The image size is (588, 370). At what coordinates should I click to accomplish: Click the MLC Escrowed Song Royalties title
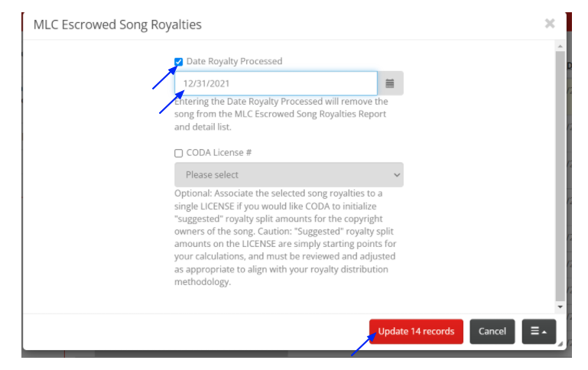[x=118, y=24]
